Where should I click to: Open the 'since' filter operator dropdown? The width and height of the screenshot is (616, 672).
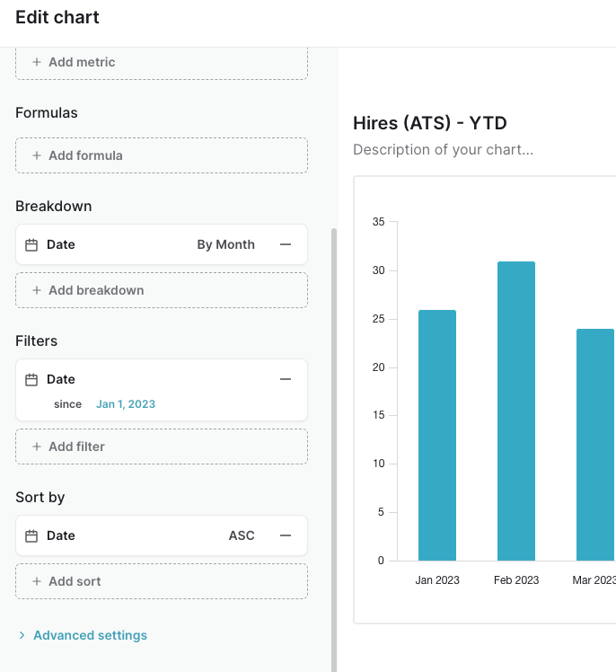click(67, 404)
